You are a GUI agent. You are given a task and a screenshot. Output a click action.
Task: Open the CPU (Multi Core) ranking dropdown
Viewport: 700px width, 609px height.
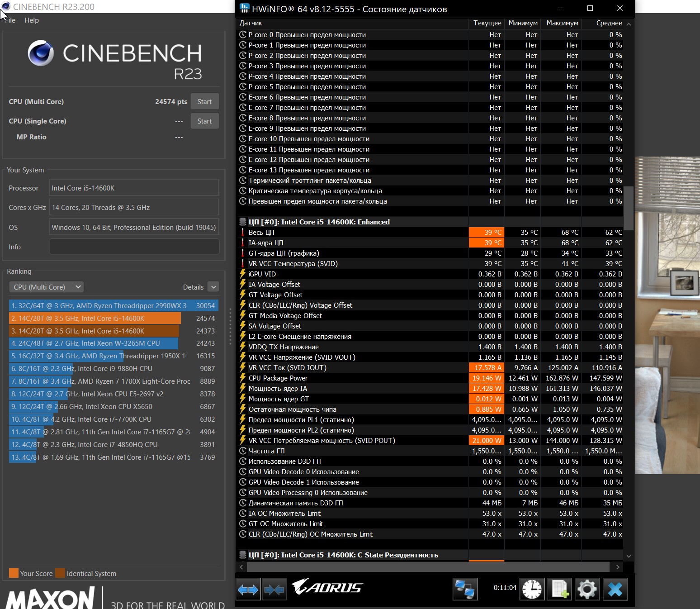(46, 287)
